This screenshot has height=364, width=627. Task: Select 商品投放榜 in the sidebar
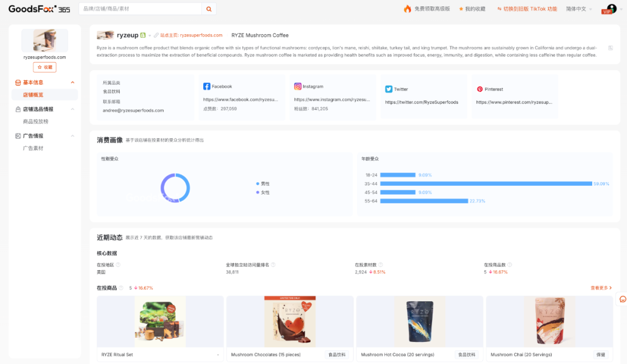35,121
